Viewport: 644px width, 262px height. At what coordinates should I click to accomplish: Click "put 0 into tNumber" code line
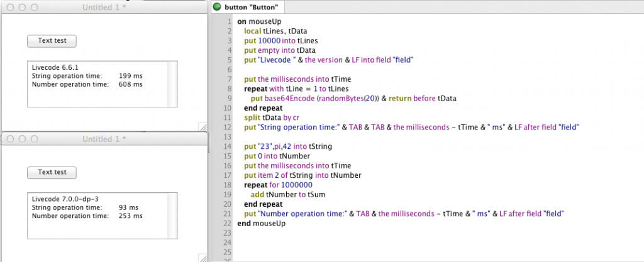coord(277,156)
